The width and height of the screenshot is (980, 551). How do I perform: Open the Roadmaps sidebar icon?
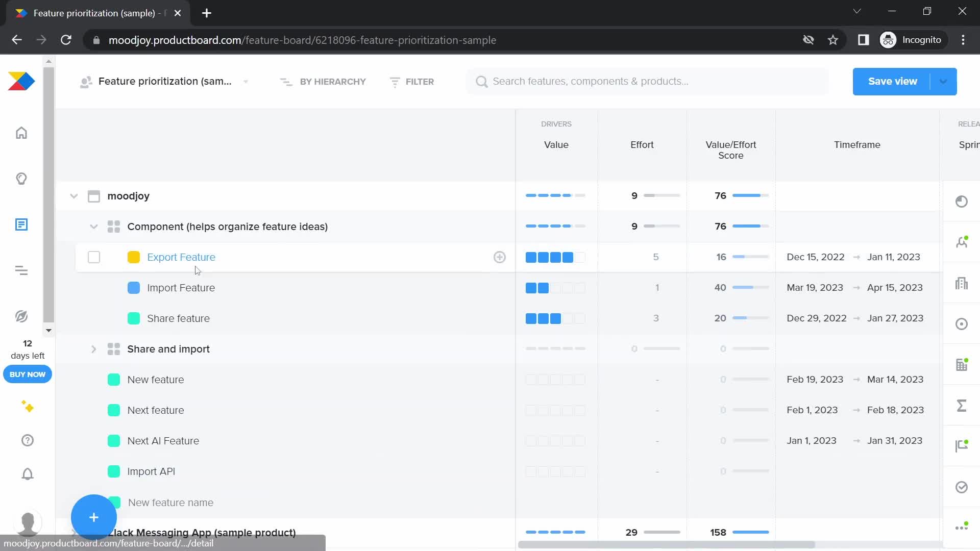click(x=21, y=270)
